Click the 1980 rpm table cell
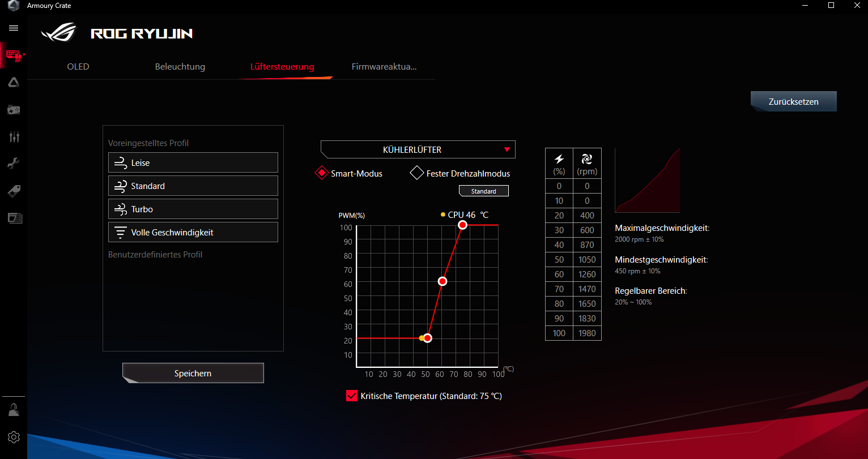 click(587, 333)
